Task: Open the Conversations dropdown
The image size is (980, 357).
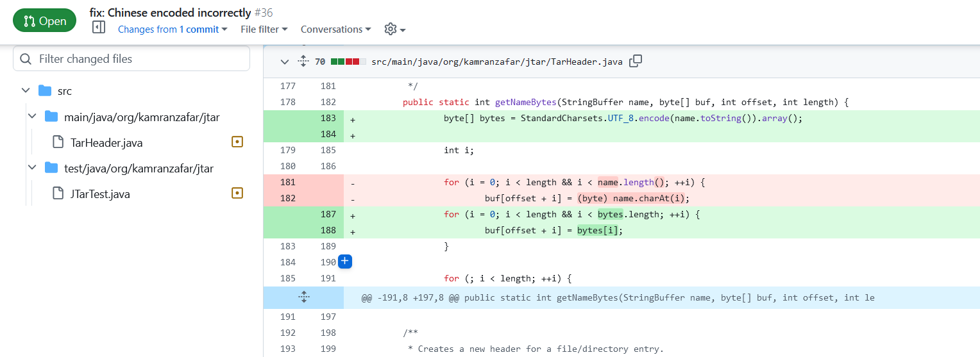Action: point(336,29)
